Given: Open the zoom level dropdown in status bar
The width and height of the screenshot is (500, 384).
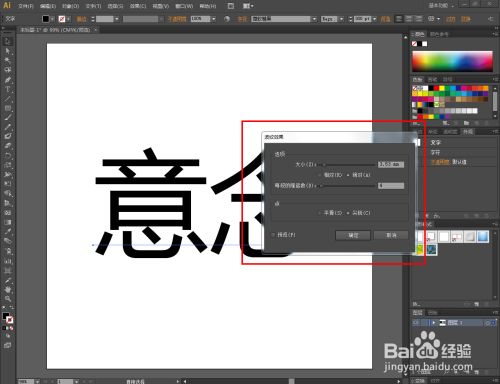Looking at the screenshot, I should (37, 381).
